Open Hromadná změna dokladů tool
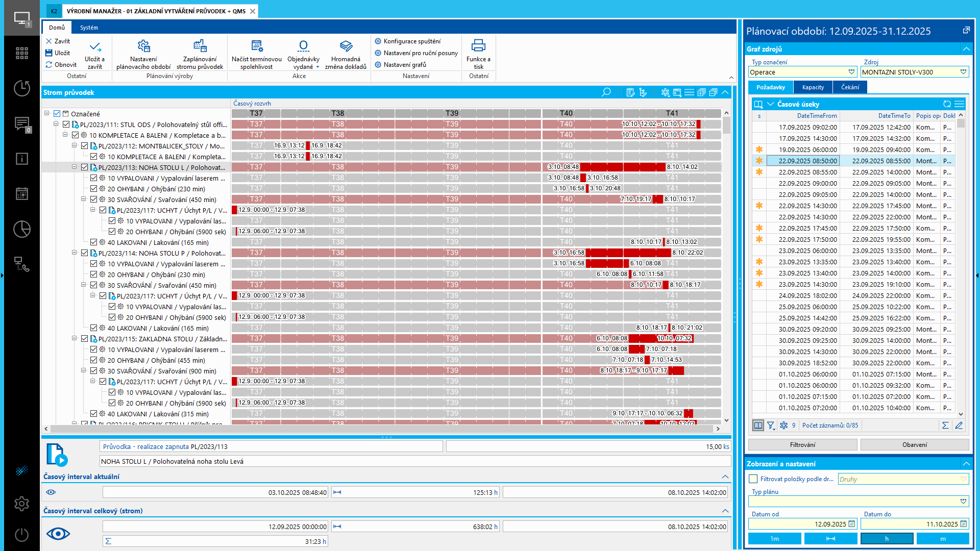980x551 pixels. click(x=346, y=46)
